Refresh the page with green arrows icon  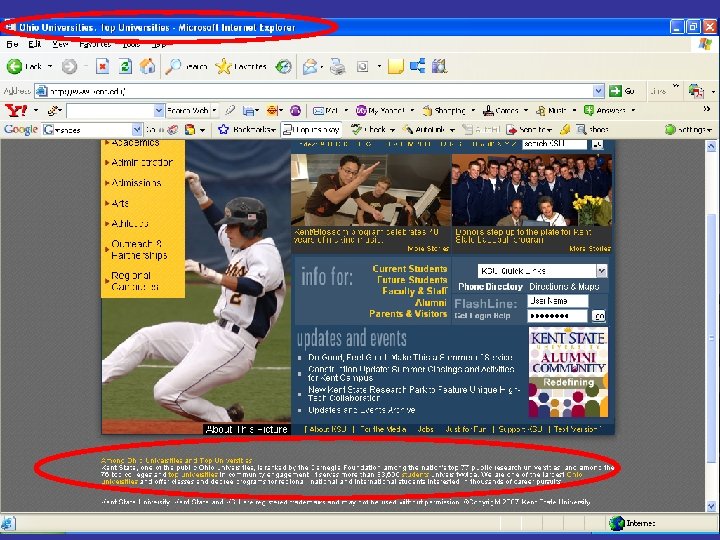tap(125, 67)
